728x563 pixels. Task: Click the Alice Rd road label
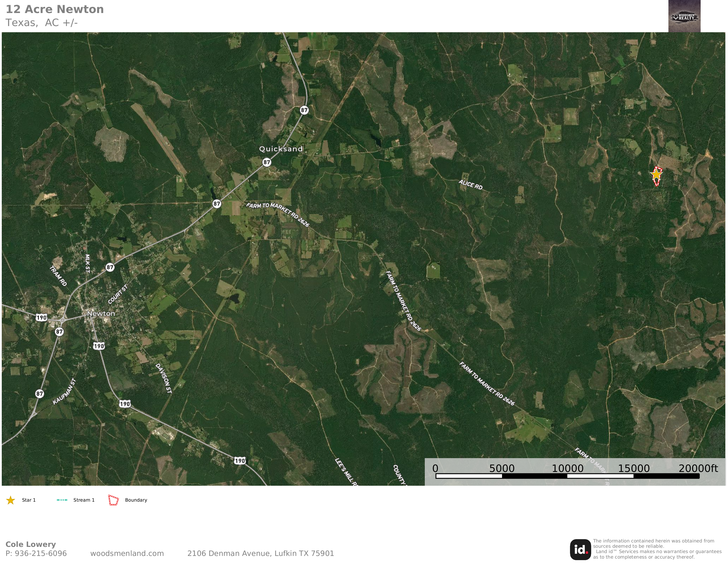tap(470, 184)
